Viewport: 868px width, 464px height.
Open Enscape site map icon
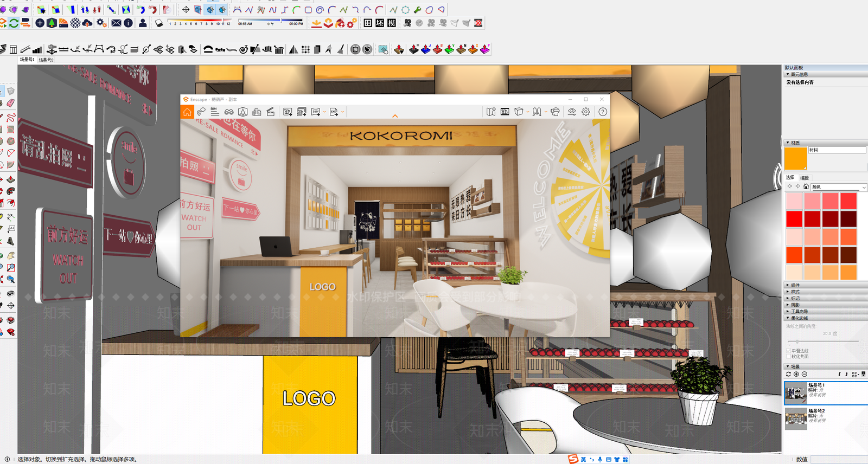pyautogui.click(x=491, y=112)
